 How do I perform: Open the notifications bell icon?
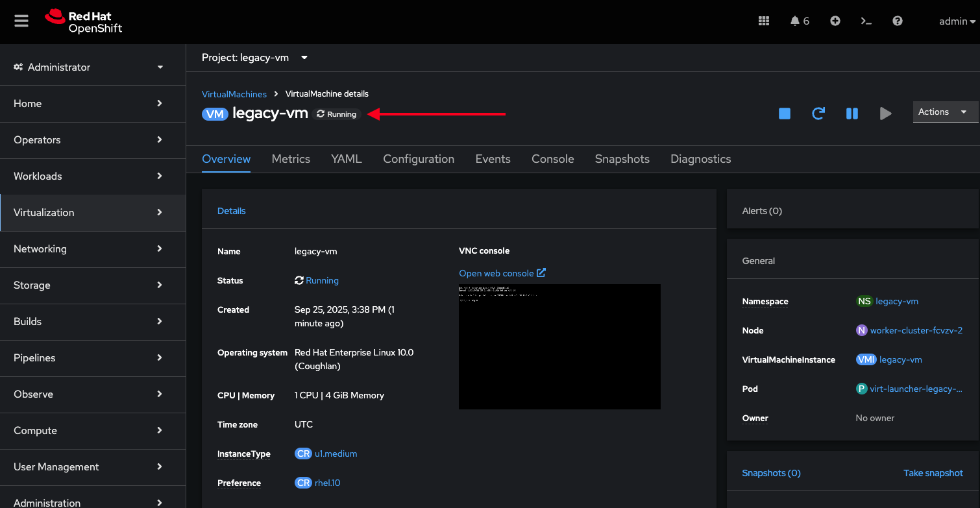[795, 21]
